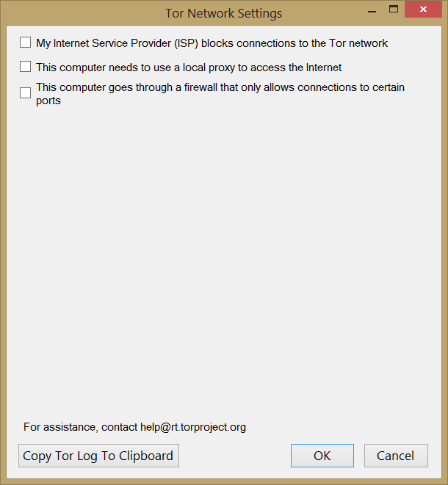448x485 pixels.
Task: Check the firewall port restriction checkbox
Action: (26, 92)
